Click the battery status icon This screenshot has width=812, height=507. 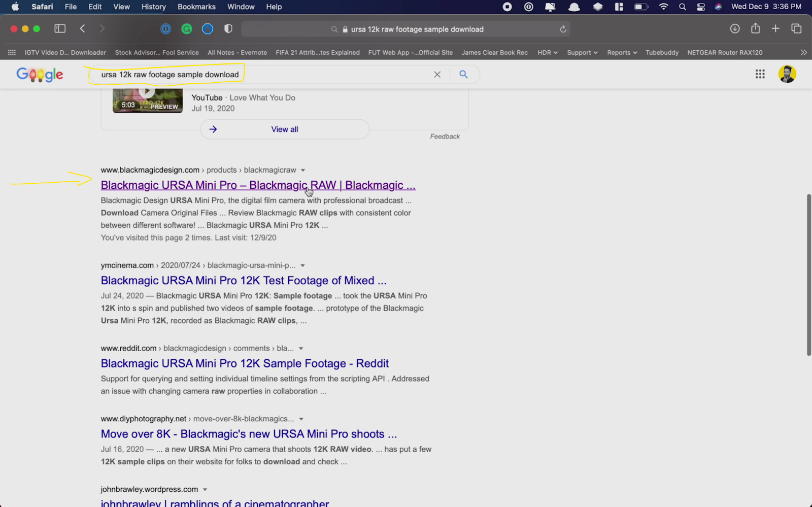pyautogui.click(x=641, y=7)
